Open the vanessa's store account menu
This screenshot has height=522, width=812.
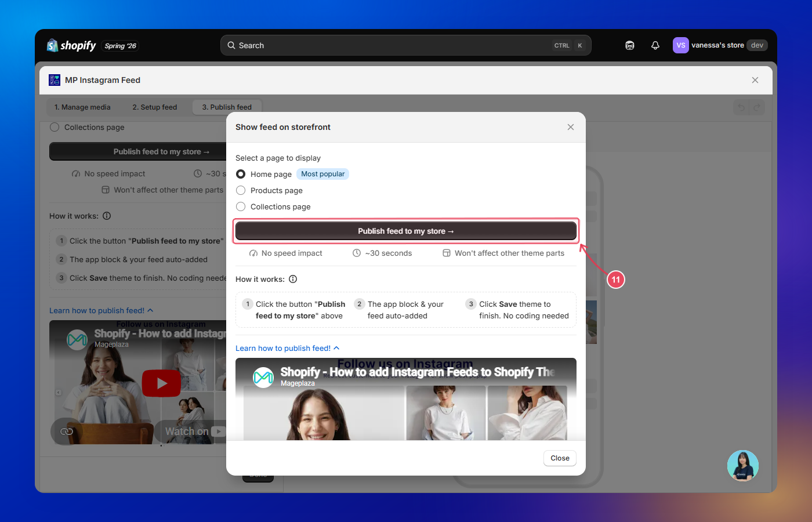(720, 45)
